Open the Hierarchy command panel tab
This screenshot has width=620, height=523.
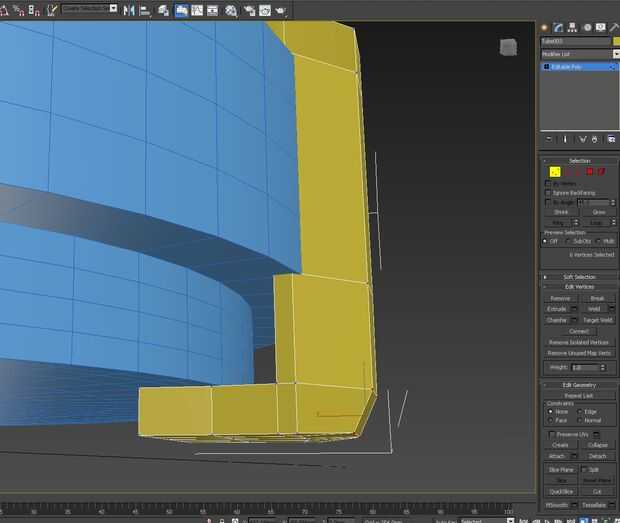(571, 27)
